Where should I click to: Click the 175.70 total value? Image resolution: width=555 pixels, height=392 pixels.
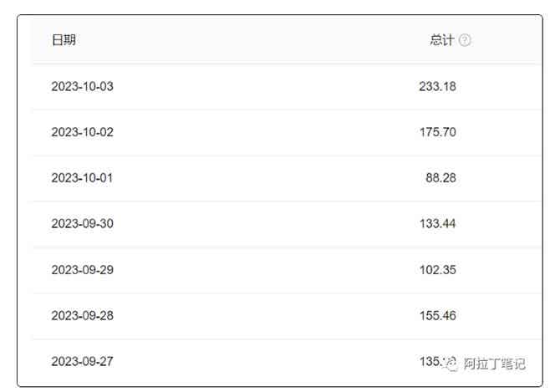coord(437,132)
